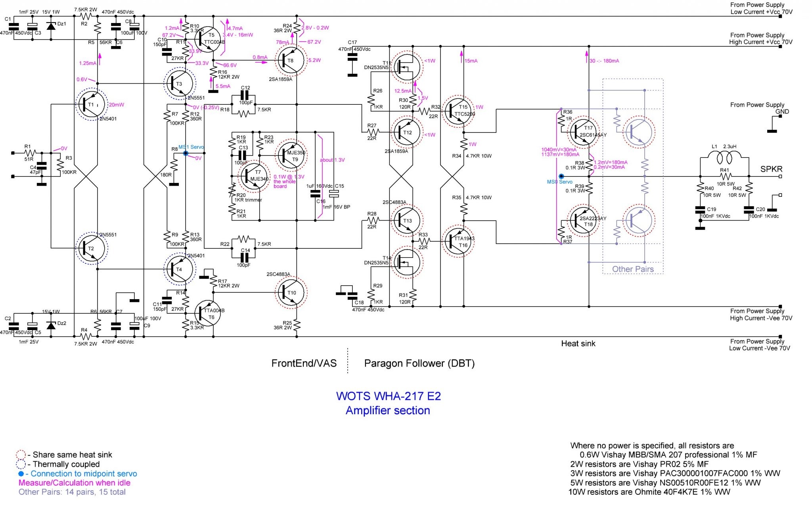Click transistor T1 2N5401 symbol
The height and width of the screenshot is (511, 812).
click(x=92, y=104)
